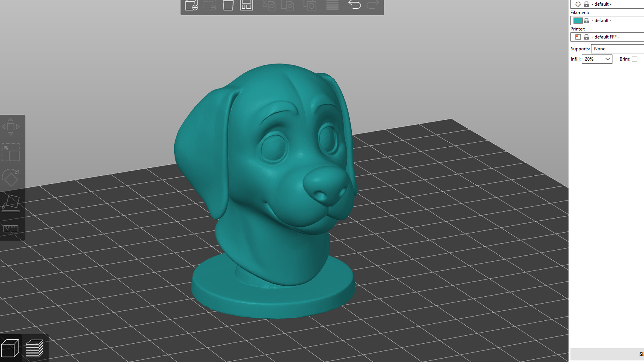
Task: Click the teal filament color swatch
Action: [578, 20]
